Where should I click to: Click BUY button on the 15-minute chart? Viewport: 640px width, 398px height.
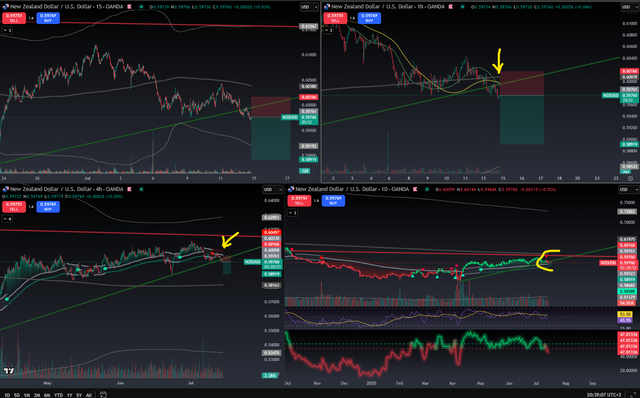tap(48, 18)
